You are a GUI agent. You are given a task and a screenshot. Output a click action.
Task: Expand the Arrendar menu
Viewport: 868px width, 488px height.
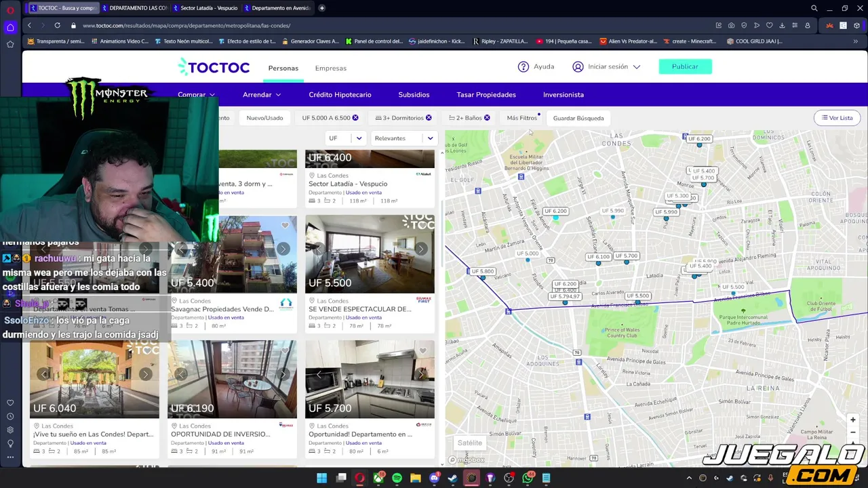[x=262, y=95]
